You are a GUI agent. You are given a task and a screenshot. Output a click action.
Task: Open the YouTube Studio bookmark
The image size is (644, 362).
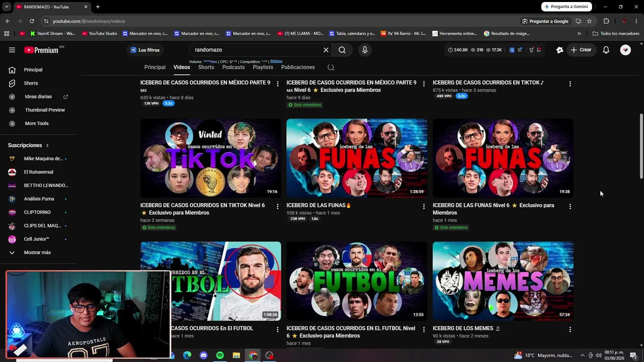(100, 34)
